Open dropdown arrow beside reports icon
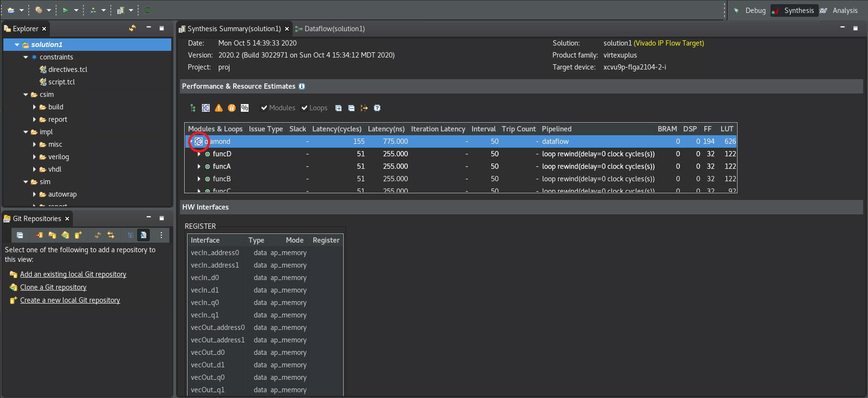The image size is (868, 398). coord(131,10)
